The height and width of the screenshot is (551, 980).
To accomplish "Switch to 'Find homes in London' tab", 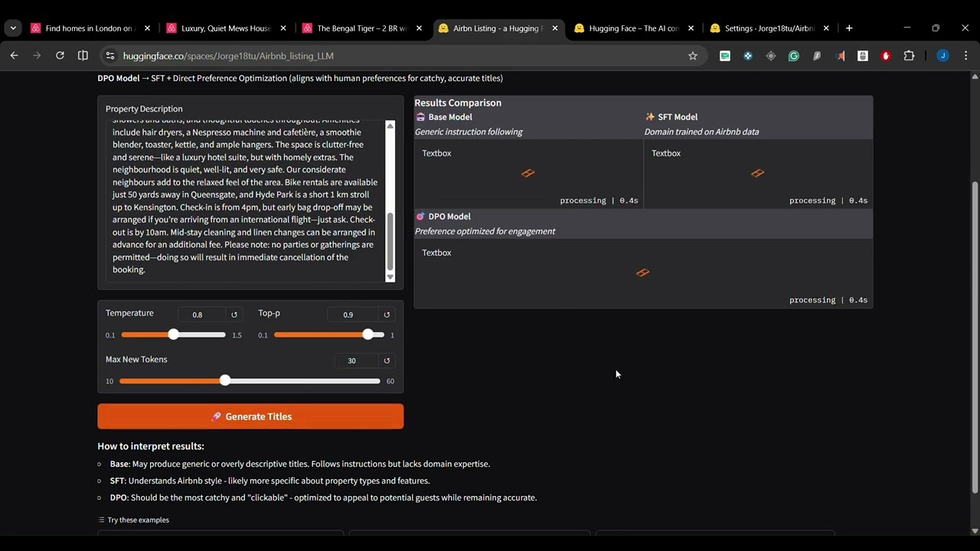I will [90, 28].
